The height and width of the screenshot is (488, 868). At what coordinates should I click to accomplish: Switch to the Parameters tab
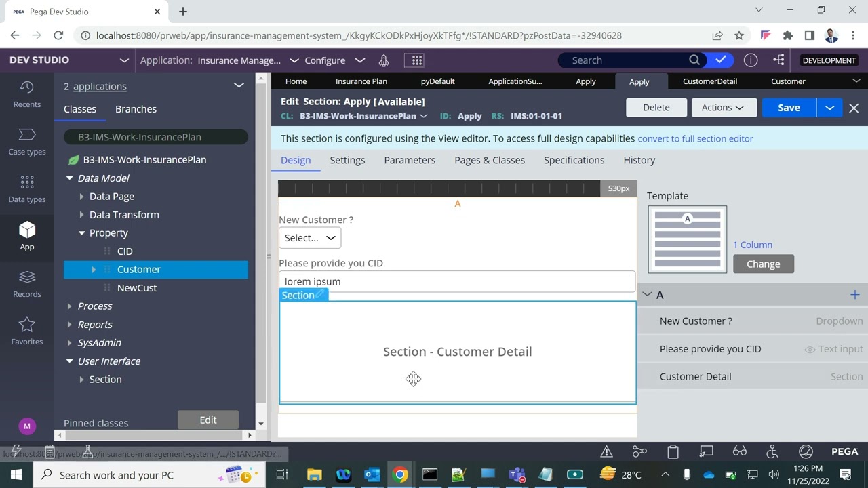click(x=410, y=160)
